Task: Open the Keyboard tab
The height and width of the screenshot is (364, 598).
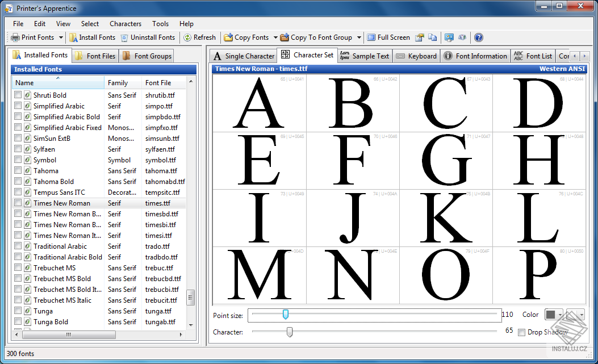Action: tap(416, 56)
